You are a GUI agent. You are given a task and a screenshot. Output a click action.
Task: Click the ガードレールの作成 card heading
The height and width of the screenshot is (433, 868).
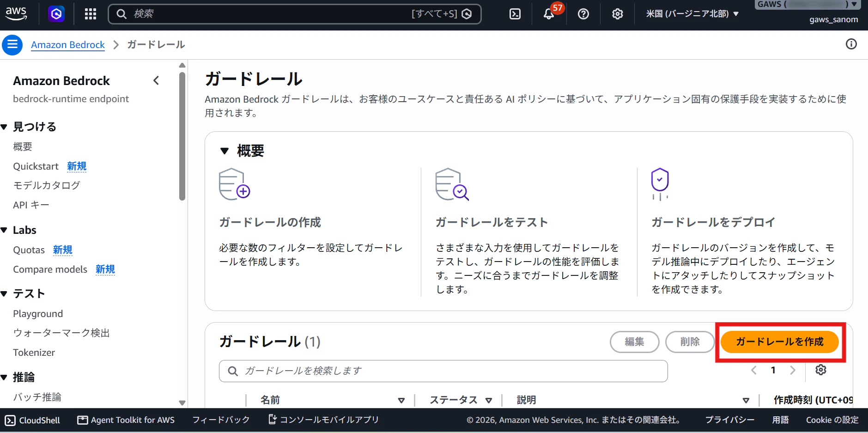[x=270, y=222]
